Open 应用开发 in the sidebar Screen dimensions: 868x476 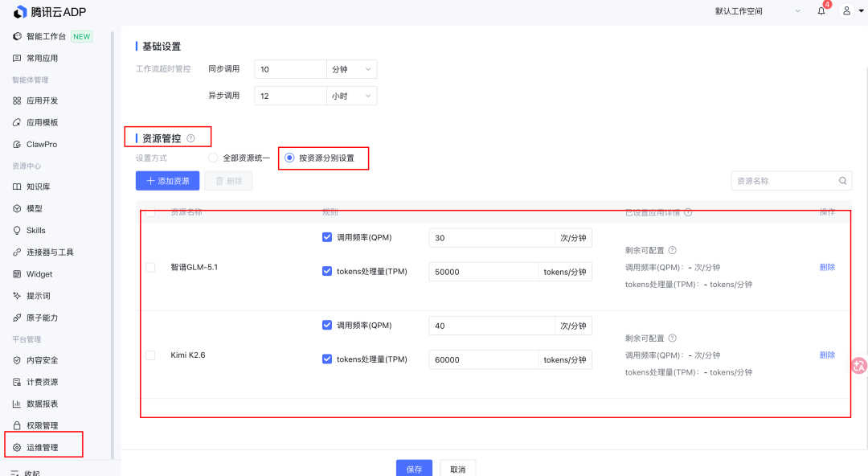pyautogui.click(x=42, y=101)
